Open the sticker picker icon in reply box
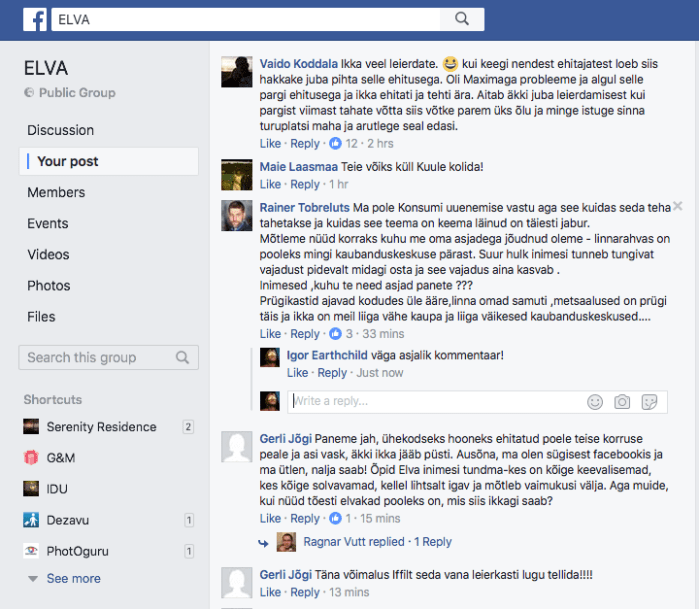 pyautogui.click(x=649, y=402)
